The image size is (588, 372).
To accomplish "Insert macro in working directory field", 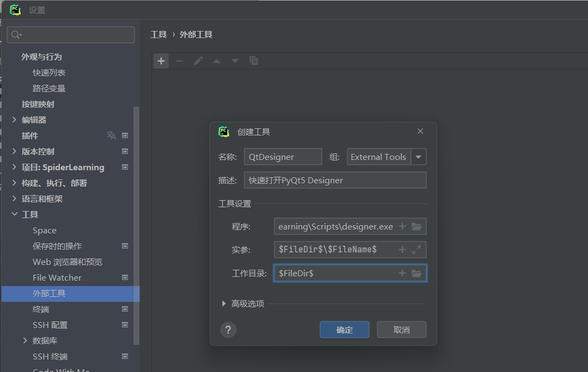I will [402, 273].
